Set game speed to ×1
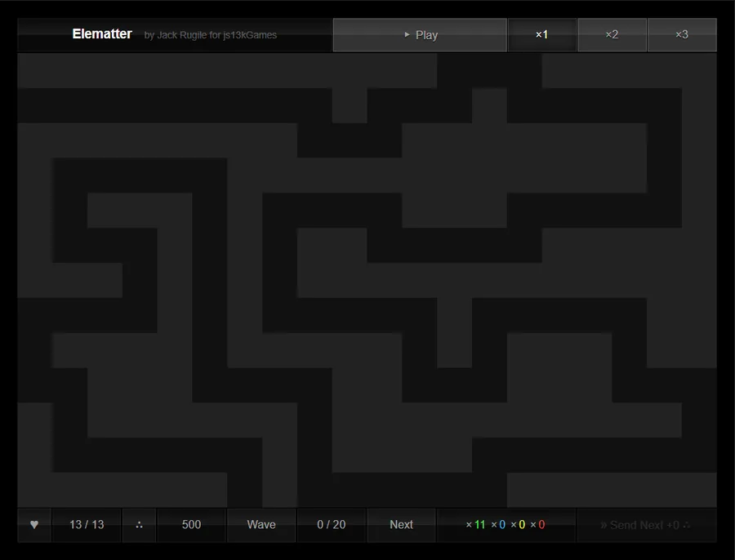 point(542,34)
